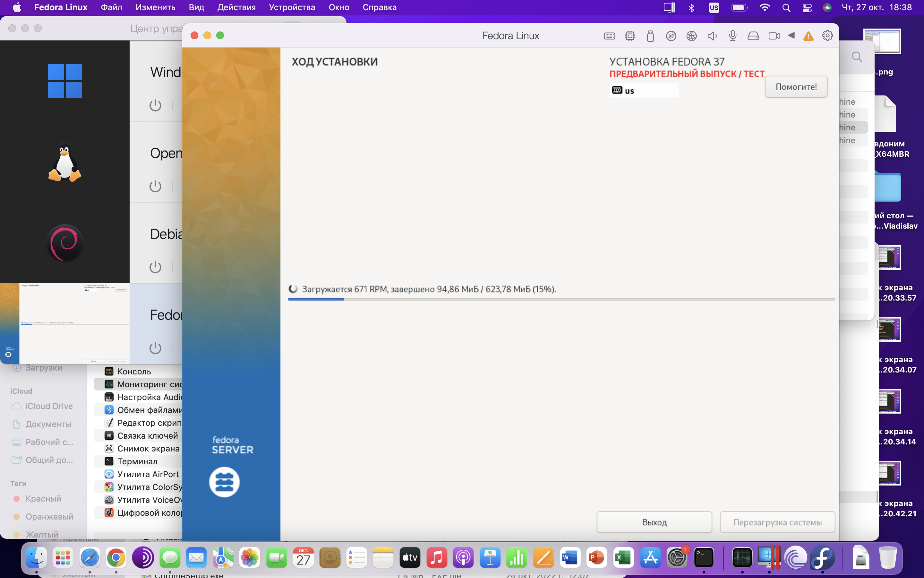The image size is (924, 578).
Task: Open Terminal from the Dock
Action: click(704, 558)
